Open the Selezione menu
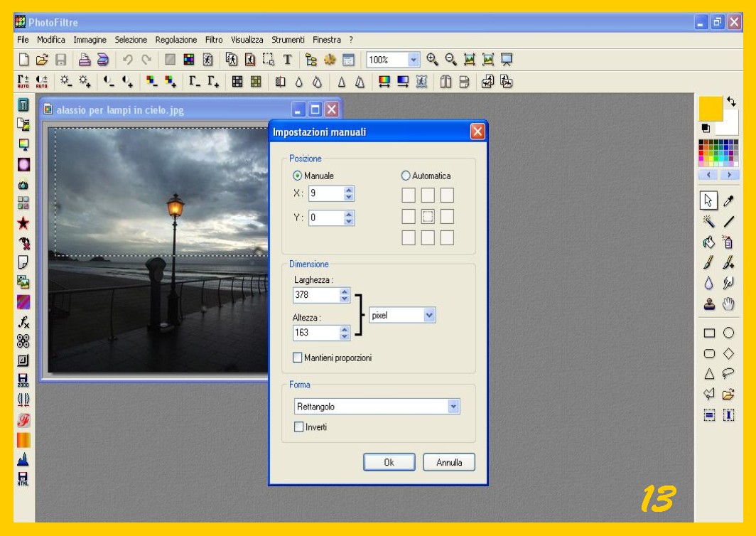756x536 pixels. [x=131, y=40]
